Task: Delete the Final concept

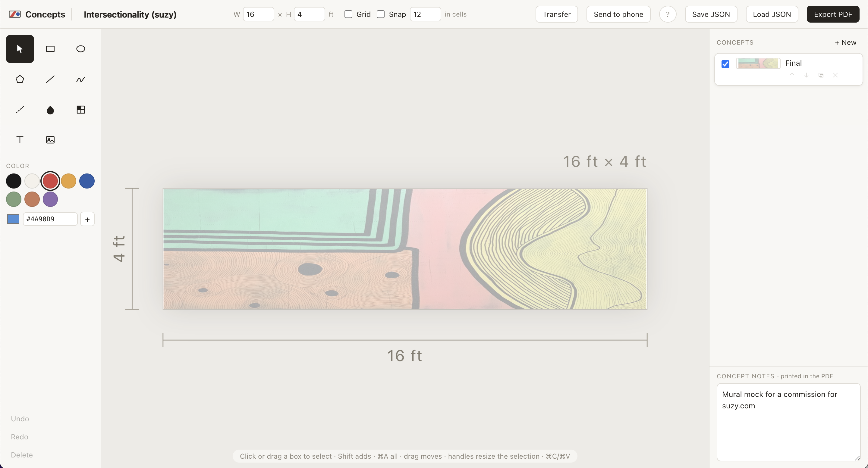Action: tap(835, 75)
